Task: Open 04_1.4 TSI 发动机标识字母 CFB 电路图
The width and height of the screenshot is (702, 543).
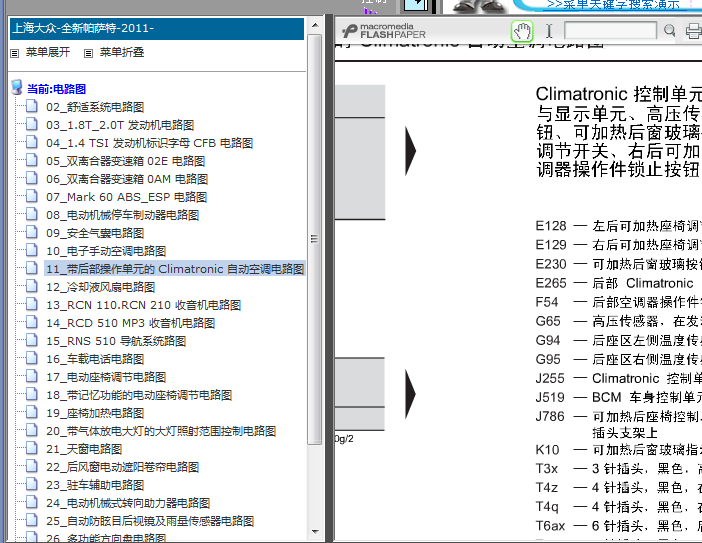Action: coord(150,143)
